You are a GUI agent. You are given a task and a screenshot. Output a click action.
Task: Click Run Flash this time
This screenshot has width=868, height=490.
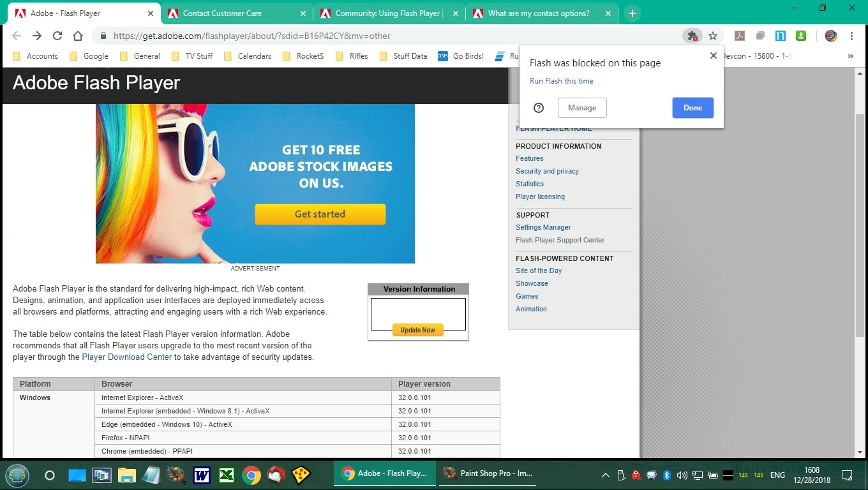[562, 81]
